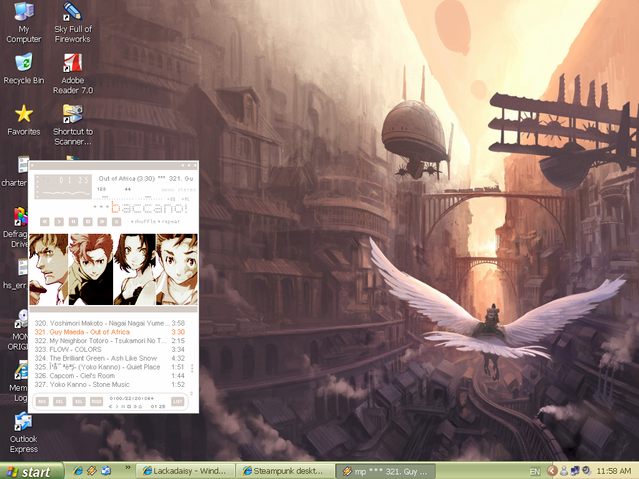
Task: Open Sky Full of Fireworks shortcut
Action: pos(73,22)
